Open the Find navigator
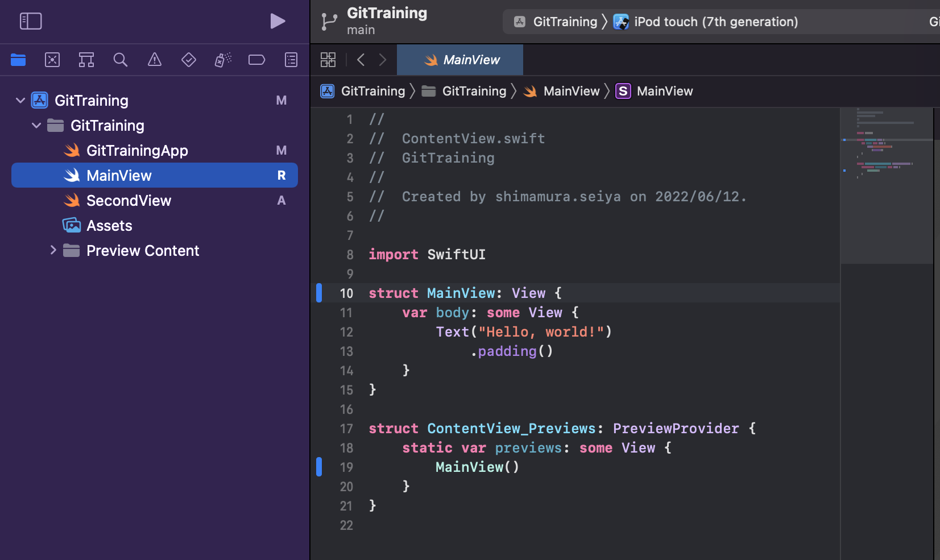 [x=120, y=60]
